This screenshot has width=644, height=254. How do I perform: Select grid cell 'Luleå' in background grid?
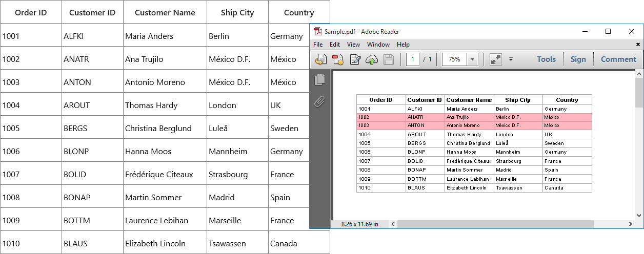[237, 128]
